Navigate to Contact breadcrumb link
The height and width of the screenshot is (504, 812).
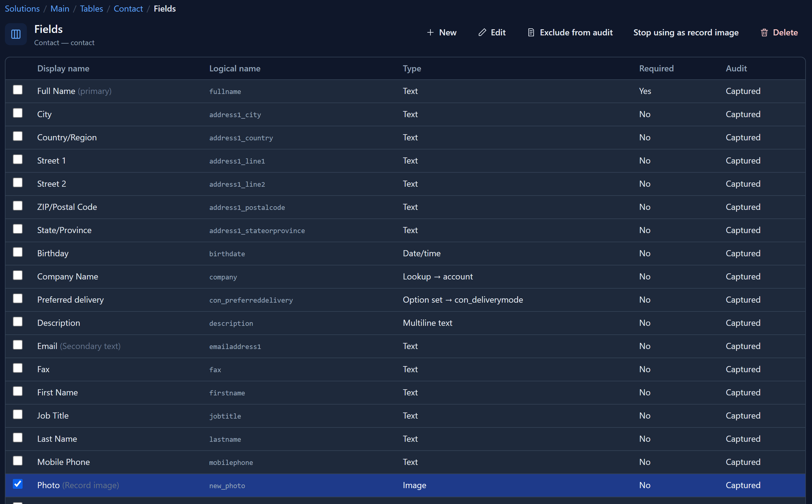pos(128,9)
